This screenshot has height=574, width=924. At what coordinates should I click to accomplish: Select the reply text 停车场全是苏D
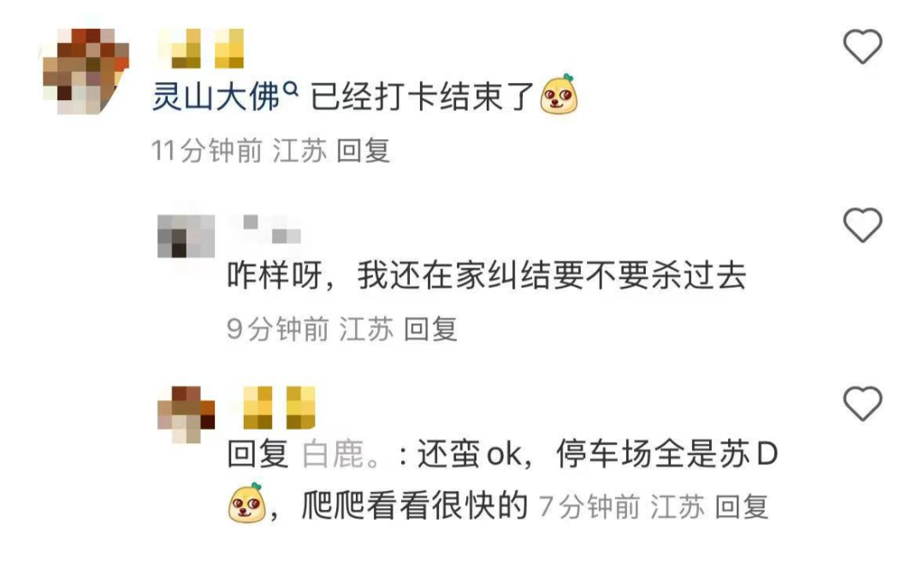pos(667,454)
